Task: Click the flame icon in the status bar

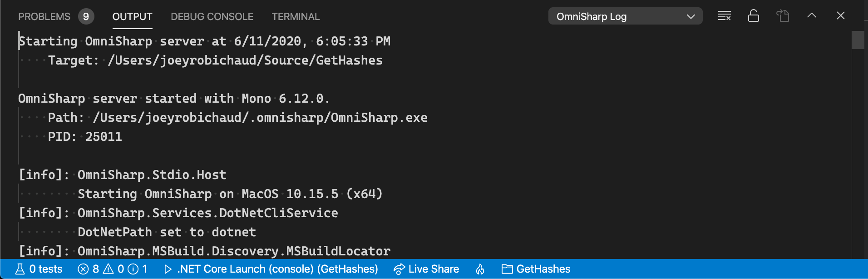Action: [x=480, y=269]
